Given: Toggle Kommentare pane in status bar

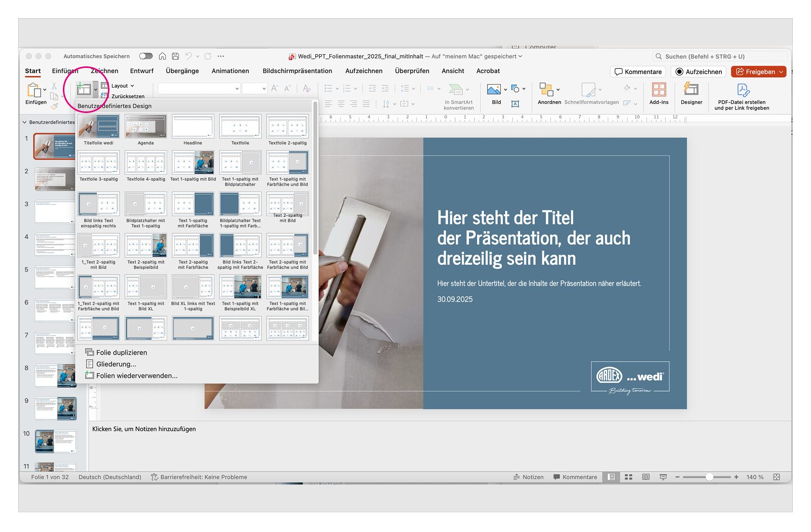Looking at the screenshot, I should (575, 477).
